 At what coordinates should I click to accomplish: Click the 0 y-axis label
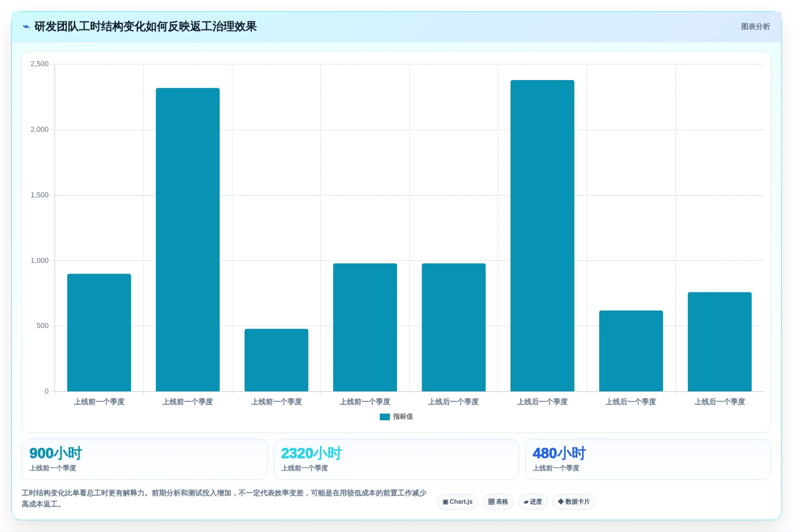click(47, 391)
